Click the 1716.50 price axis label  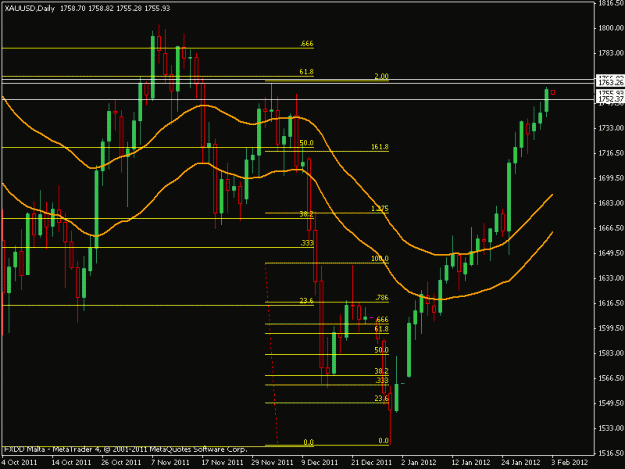(611, 153)
